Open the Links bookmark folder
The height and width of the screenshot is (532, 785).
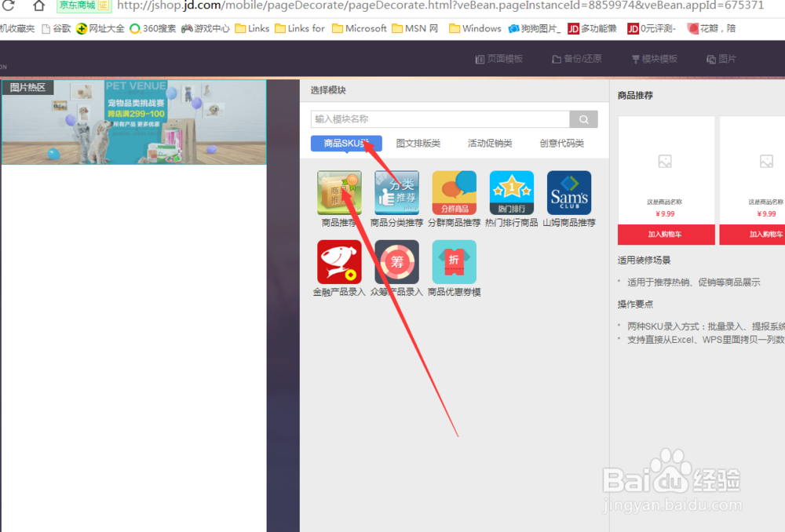point(252,28)
